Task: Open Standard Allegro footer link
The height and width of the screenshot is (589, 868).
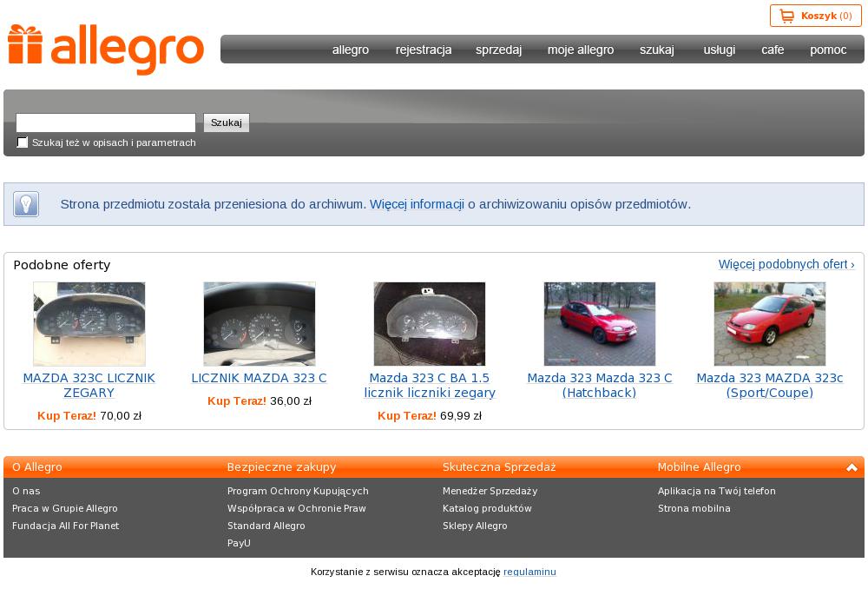Action: pyautogui.click(x=266, y=526)
